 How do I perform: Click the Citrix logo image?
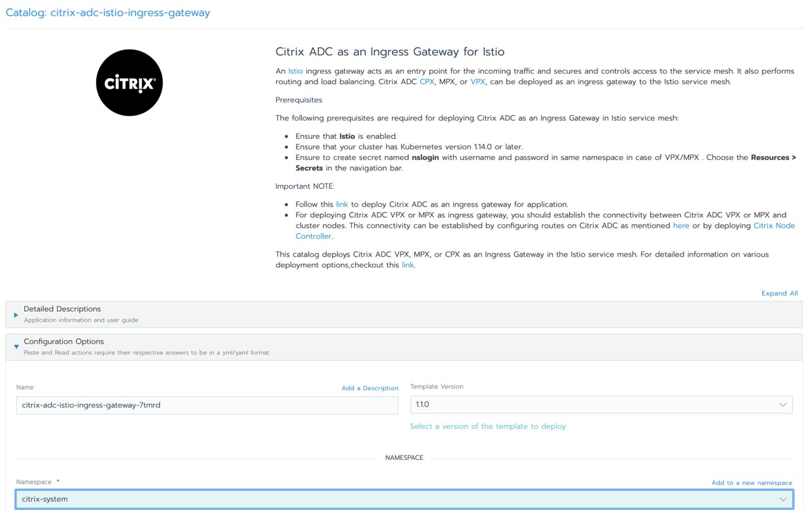coord(129,83)
